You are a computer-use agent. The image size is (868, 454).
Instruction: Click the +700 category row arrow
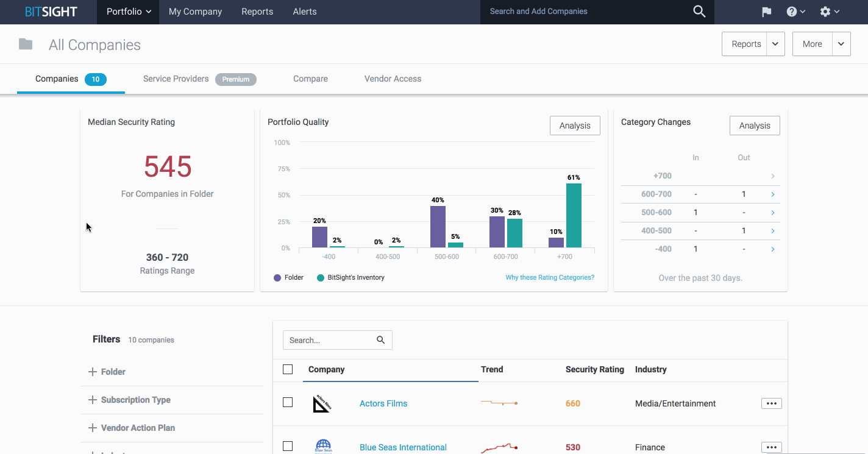[773, 176]
